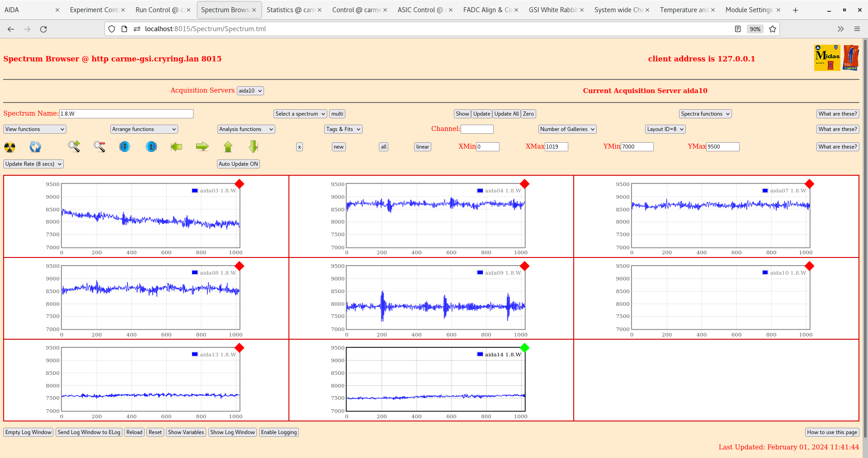Adjust the 90% page zoom control

(x=755, y=29)
